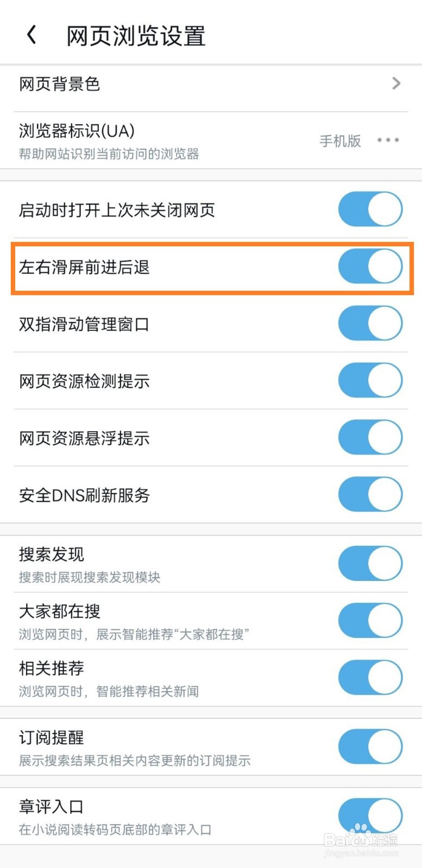Toggle 启动时打开上次未关闭网页 switch
This screenshot has height=868, width=422.
370,209
